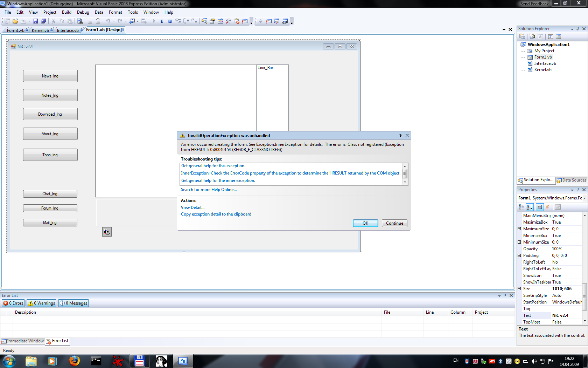Screen dimensions: 588x368
Task: Toggle auto-hide pin on Error List panel
Action: click(x=505, y=295)
